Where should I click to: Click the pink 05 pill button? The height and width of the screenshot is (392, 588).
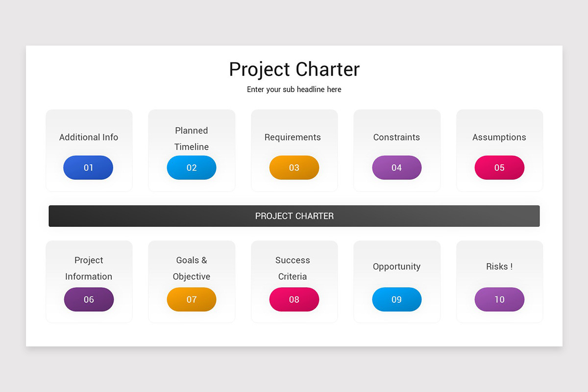pyautogui.click(x=499, y=168)
